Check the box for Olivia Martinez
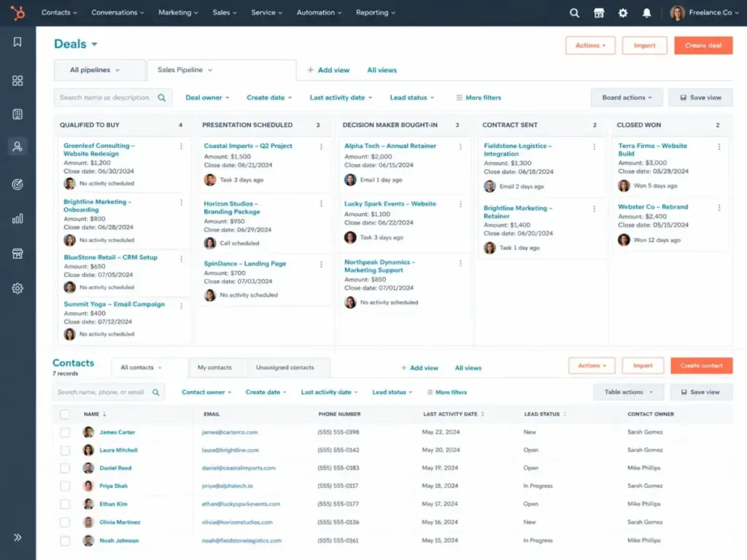Viewport: 747px width, 560px height. tap(65, 522)
